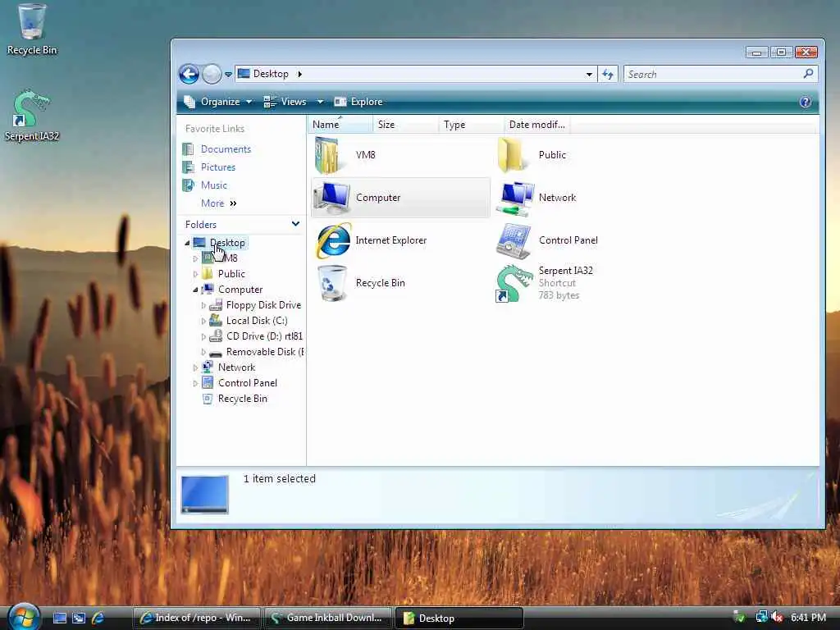The image size is (840, 630).
Task: Refresh the folder view
Action: tap(608, 74)
